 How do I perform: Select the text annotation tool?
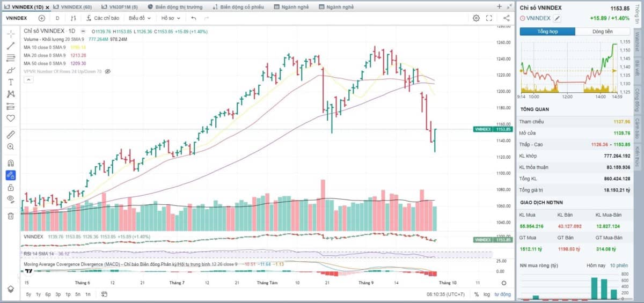[x=11, y=82]
